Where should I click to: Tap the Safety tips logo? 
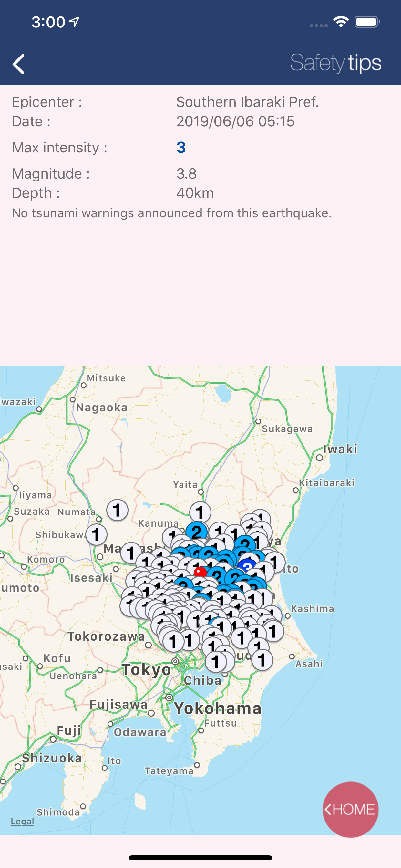(x=336, y=63)
